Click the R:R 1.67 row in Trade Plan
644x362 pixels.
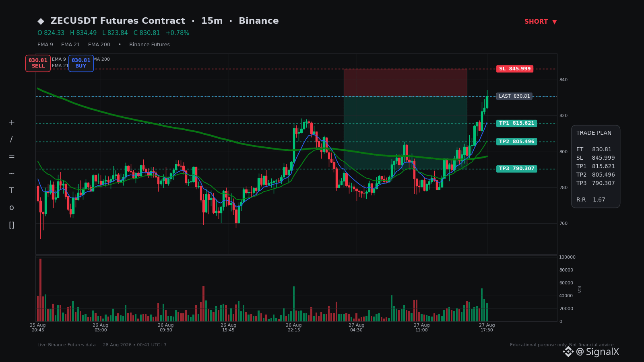[x=591, y=200]
